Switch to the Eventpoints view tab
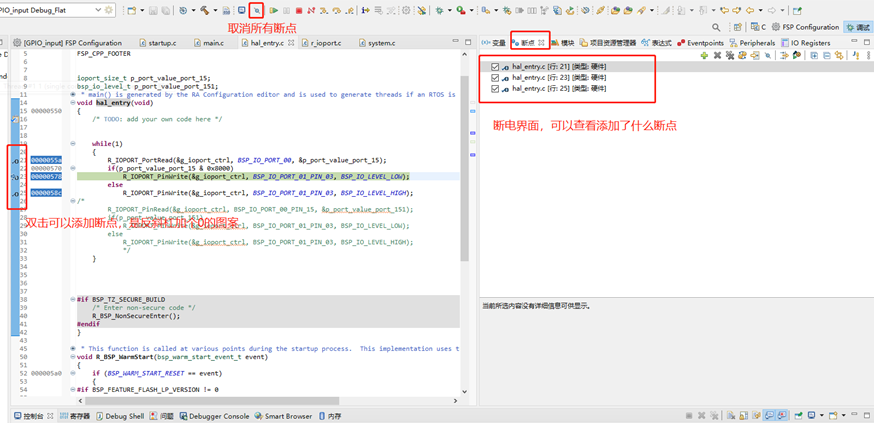 pyautogui.click(x=700, y=42)
